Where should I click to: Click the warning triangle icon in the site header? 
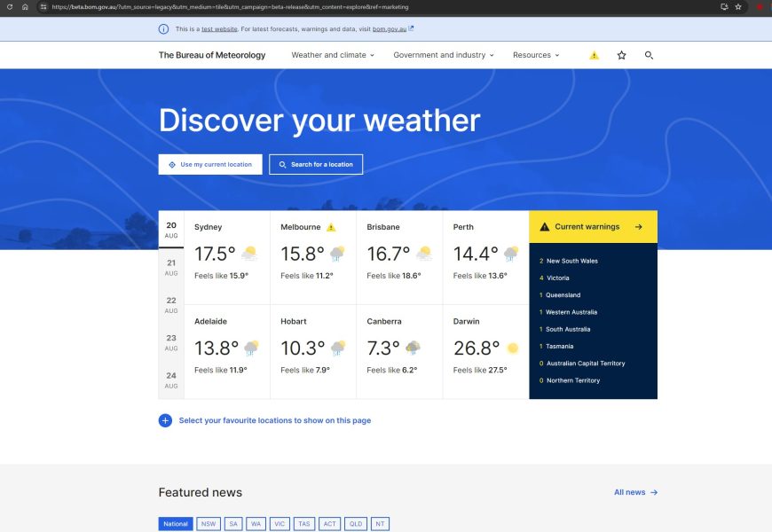pos(594,55)
